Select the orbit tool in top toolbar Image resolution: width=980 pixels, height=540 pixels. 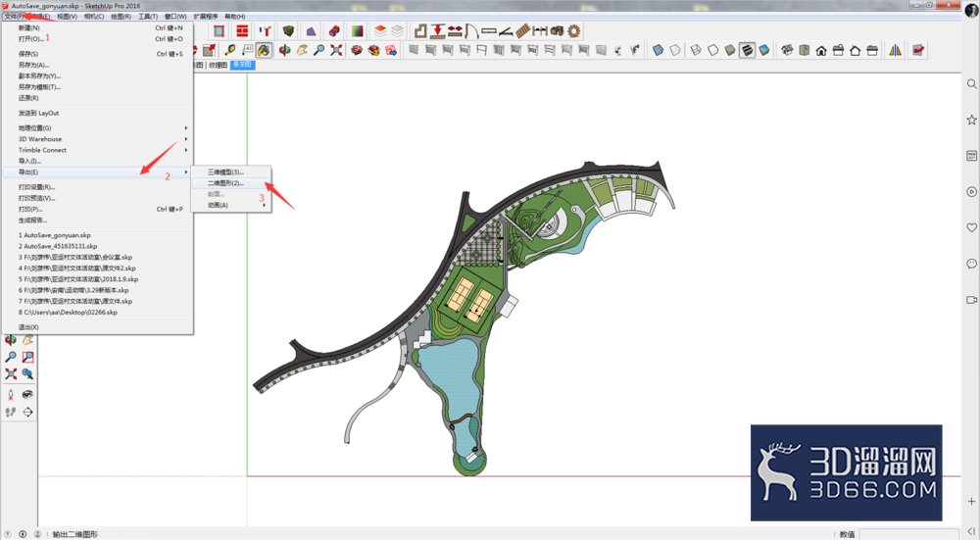pos(284,50)
